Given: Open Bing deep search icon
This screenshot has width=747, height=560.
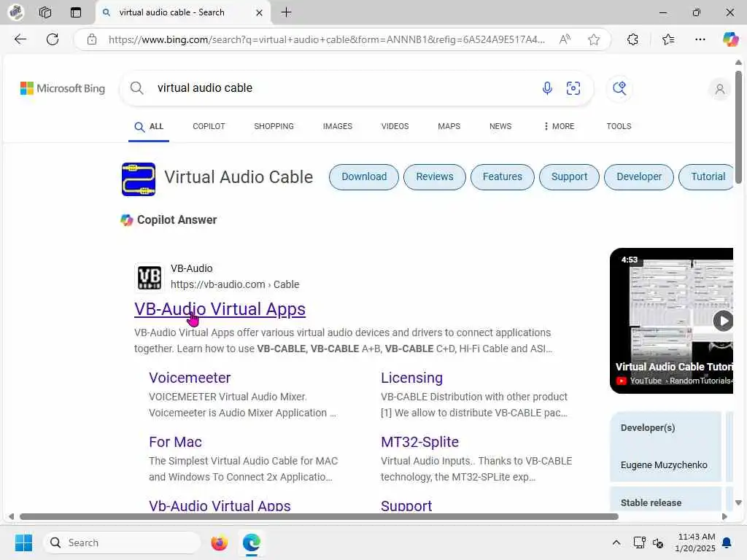Looking at the screenshot, I should click(619, 88).
